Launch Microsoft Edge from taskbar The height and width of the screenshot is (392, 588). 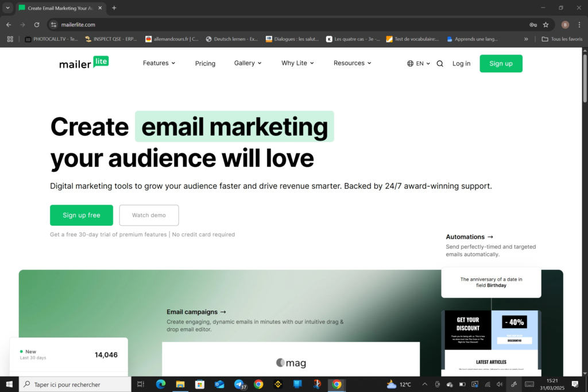[x=161, y=384]
